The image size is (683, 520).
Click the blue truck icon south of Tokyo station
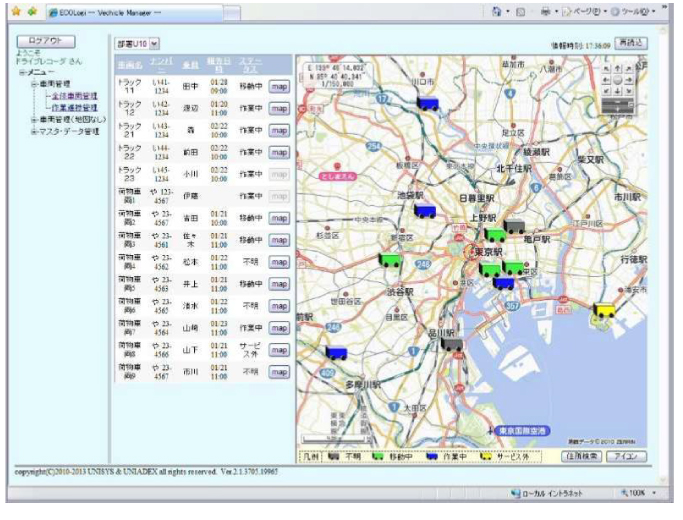[x=504, y=283]
